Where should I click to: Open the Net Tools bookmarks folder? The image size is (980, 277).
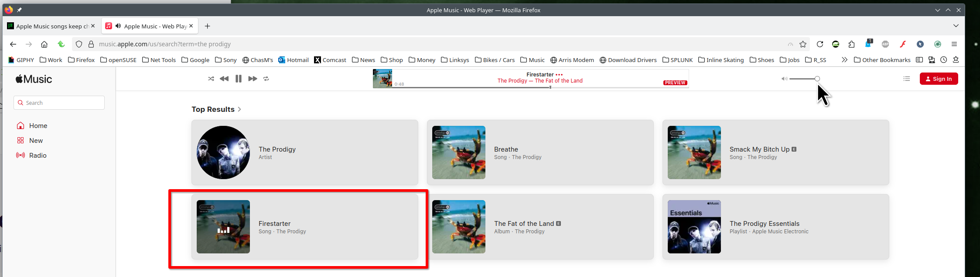159,60
